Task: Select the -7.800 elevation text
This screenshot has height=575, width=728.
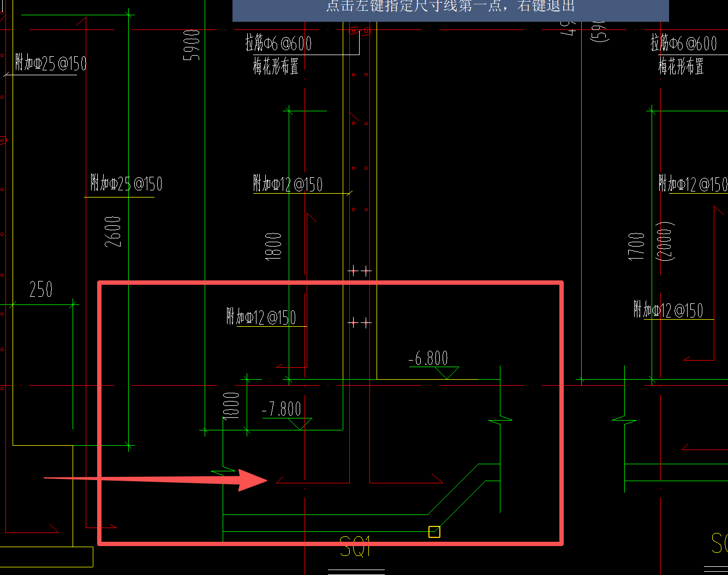Action: [x=282, y=409]
